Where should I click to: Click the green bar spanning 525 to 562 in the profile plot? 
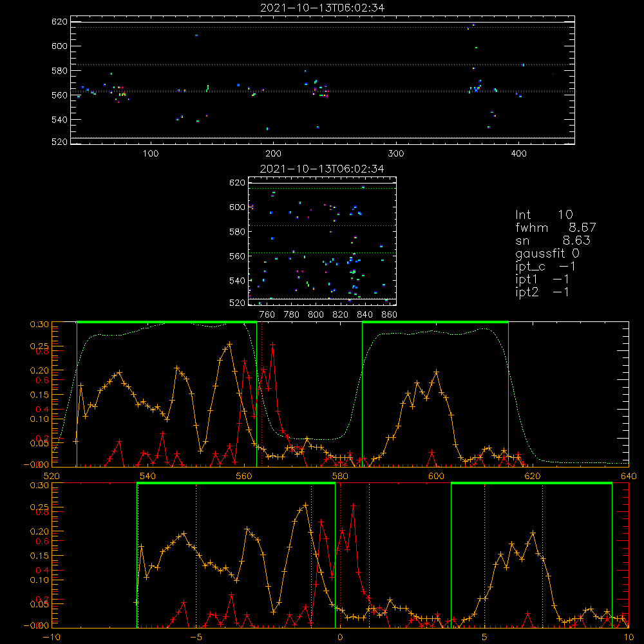coord(167,322)
